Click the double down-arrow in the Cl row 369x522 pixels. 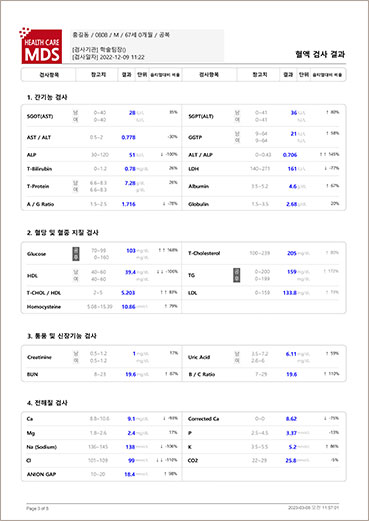pyautogui.click(x=160, y=460)
